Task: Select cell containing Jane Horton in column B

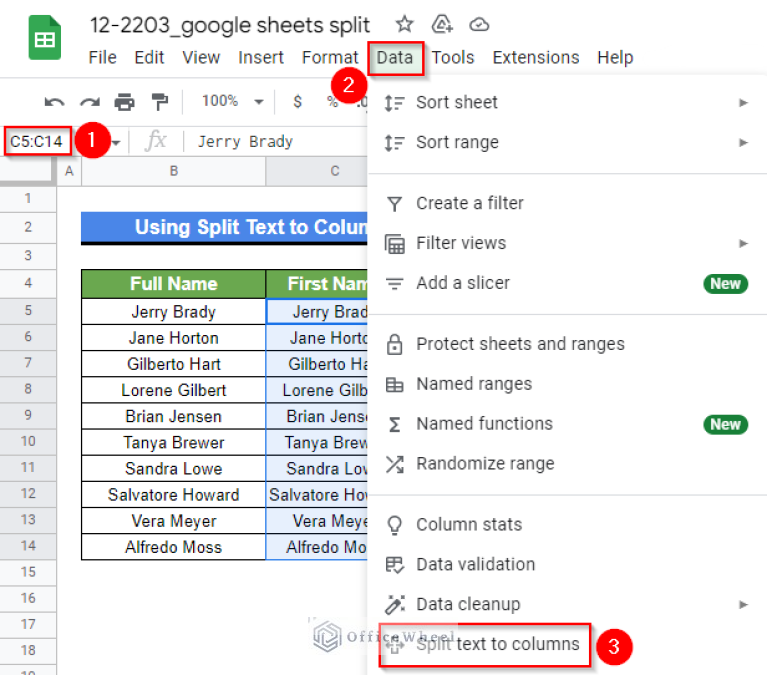Action: (x=174, y=338)
